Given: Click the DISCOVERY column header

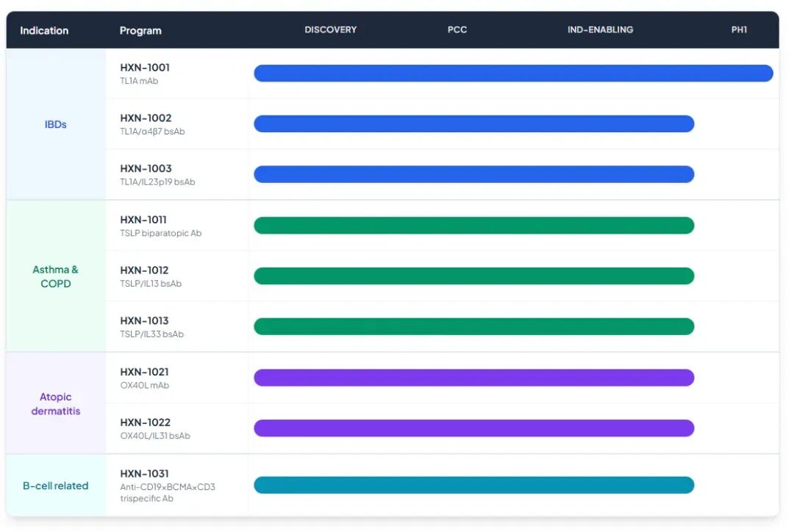Looking at the screenshot, I should [x=331, y=30].
